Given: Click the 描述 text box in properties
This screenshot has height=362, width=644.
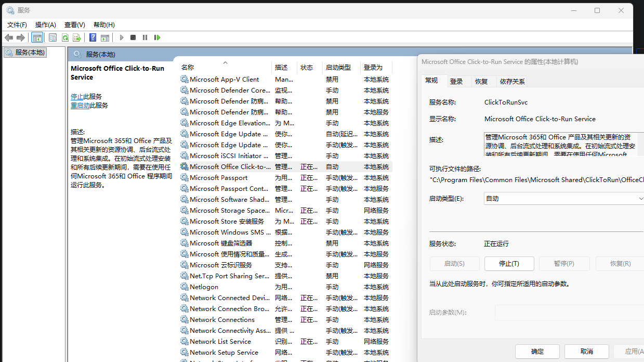Looking at the screenshot, I should [x=563, y=144].
